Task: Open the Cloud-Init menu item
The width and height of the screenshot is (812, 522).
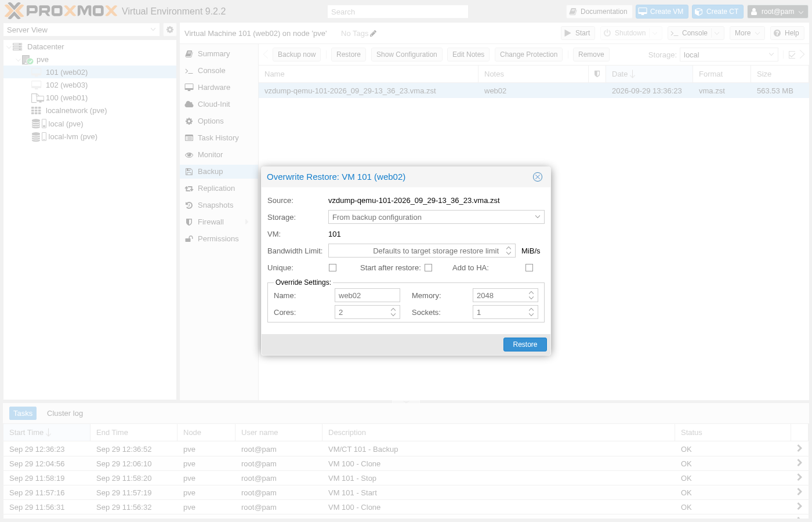Action: 219,104
